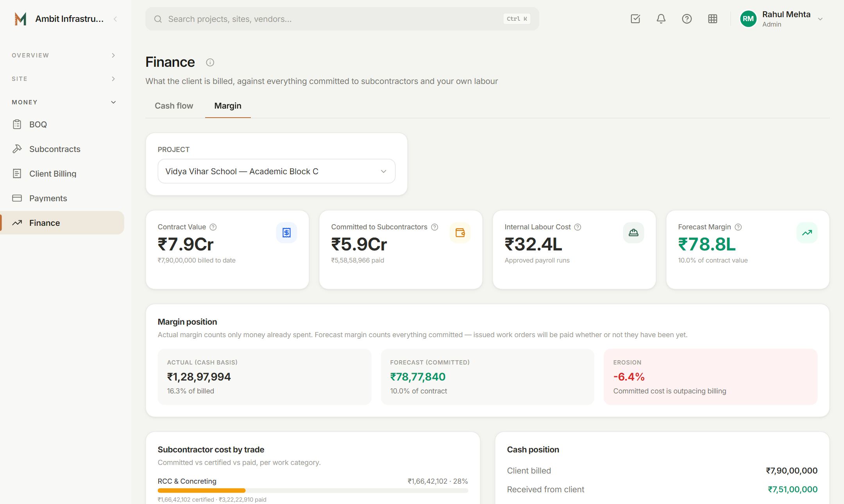844x504 pixels.
Task: Expand the Overview sidebar section
Action: click(x=63, y=55)
